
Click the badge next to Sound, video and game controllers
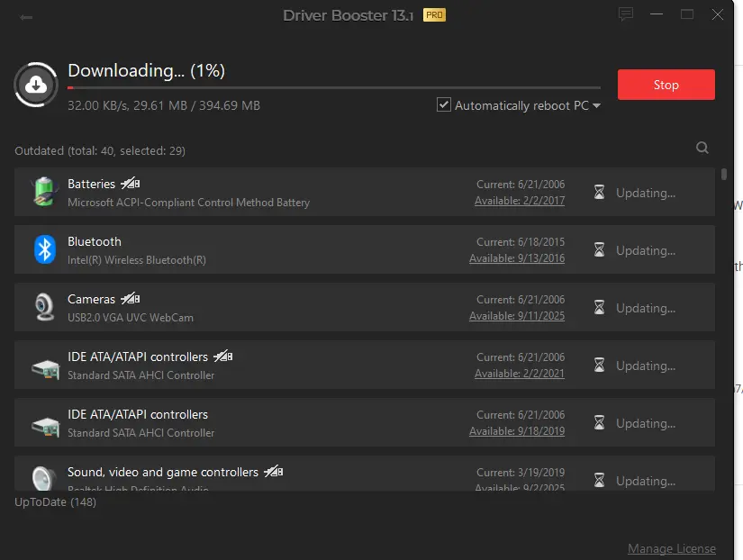pyautogui.click(x=274, y=472)
